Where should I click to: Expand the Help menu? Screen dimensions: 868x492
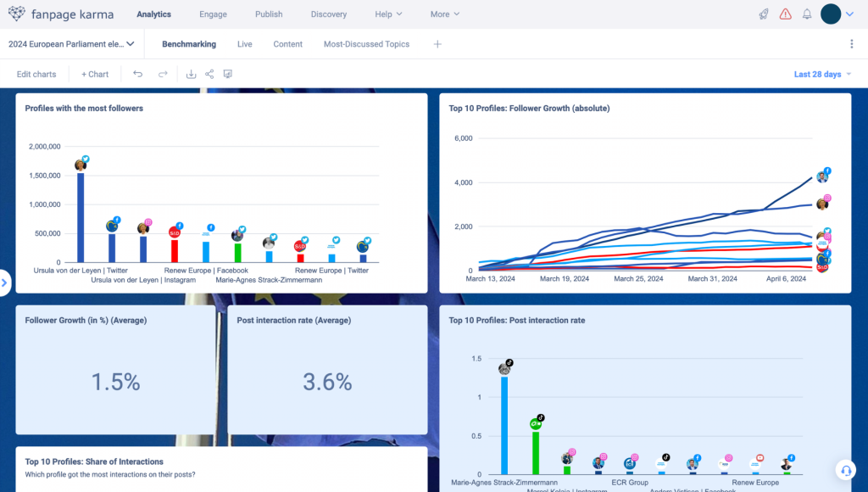click(389, 14)
